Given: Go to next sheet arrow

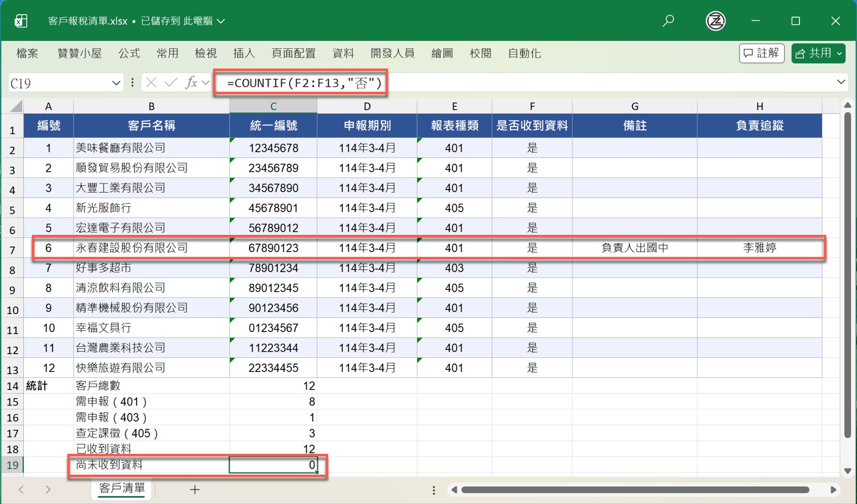Looking at the screenshot, I should click(48, 489).
